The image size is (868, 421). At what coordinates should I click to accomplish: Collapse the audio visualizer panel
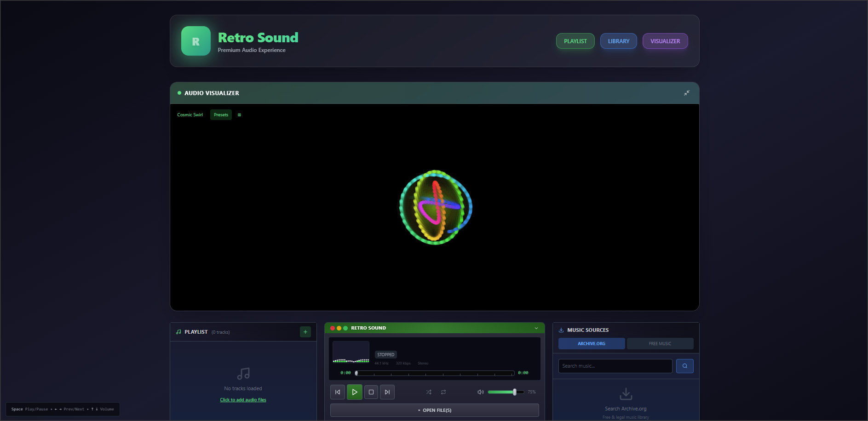(687, 93)
